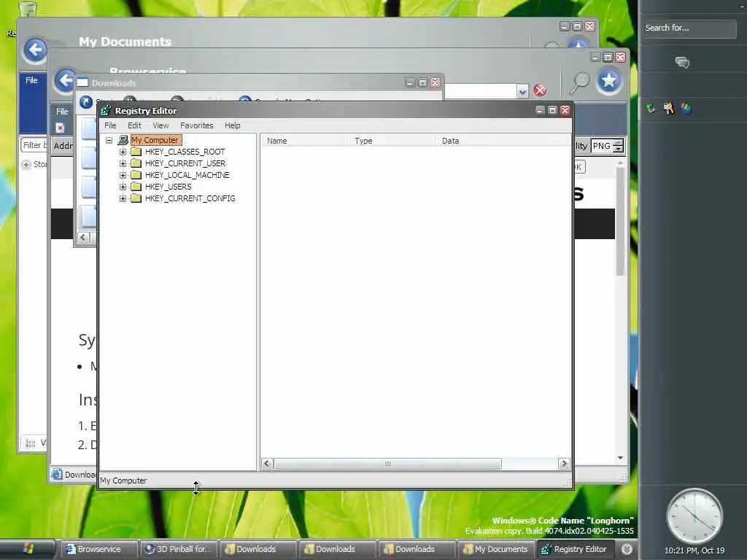
Task: Click the Downloads window title icon
Action: coord(82,83)
